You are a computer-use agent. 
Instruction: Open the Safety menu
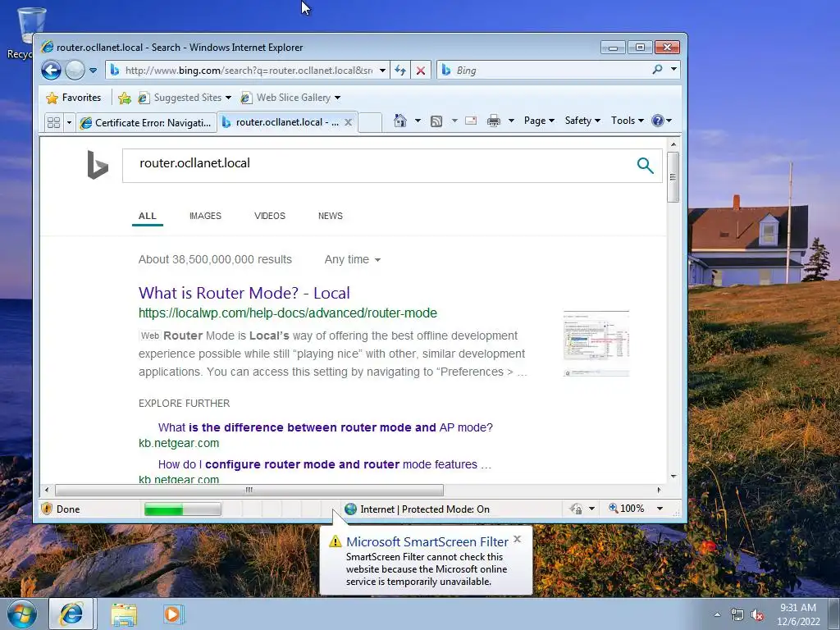click(x=582, y=121)
